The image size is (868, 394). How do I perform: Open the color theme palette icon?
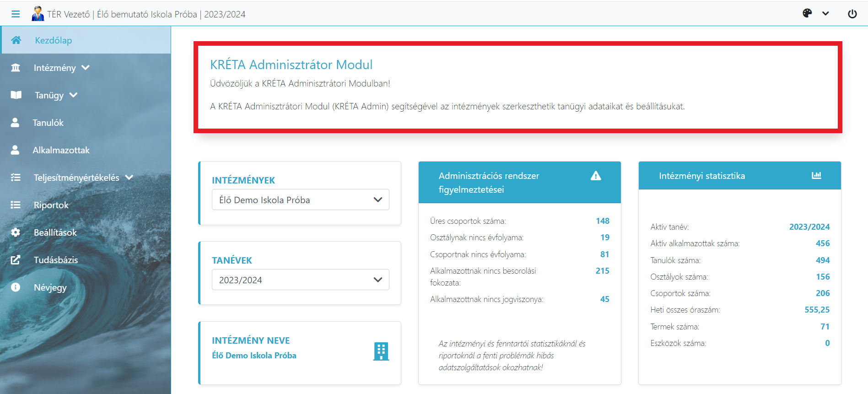pyautogui.click(x=807, y=13)
